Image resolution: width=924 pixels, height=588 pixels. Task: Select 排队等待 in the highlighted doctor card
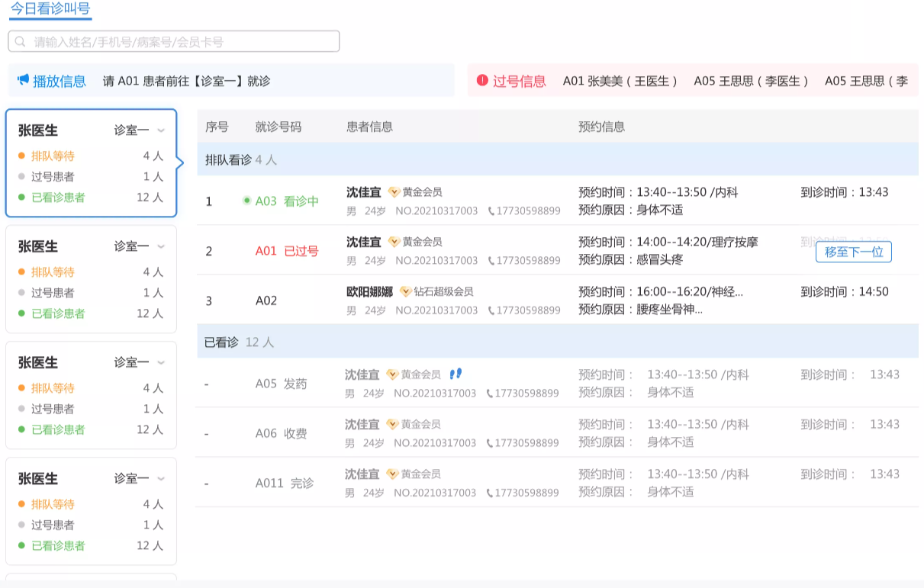pyautogui.click(x=53, y=156)
